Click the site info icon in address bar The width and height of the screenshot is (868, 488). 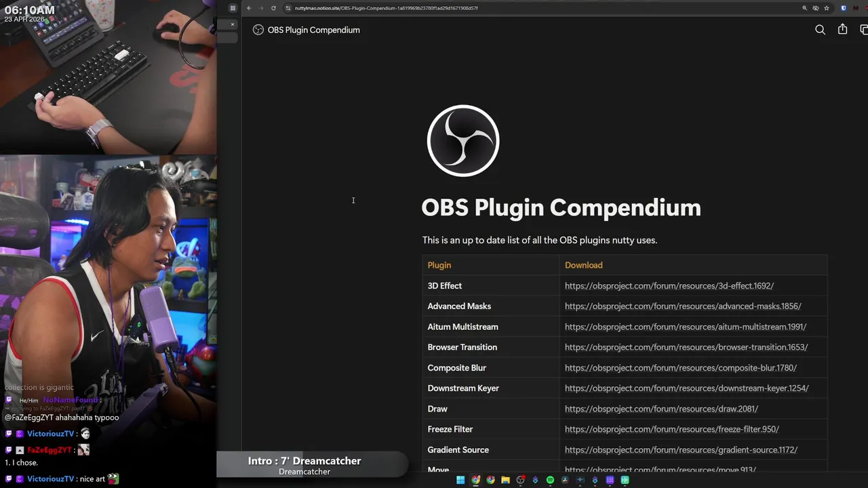pyautogui.click(x=288, y=8)
